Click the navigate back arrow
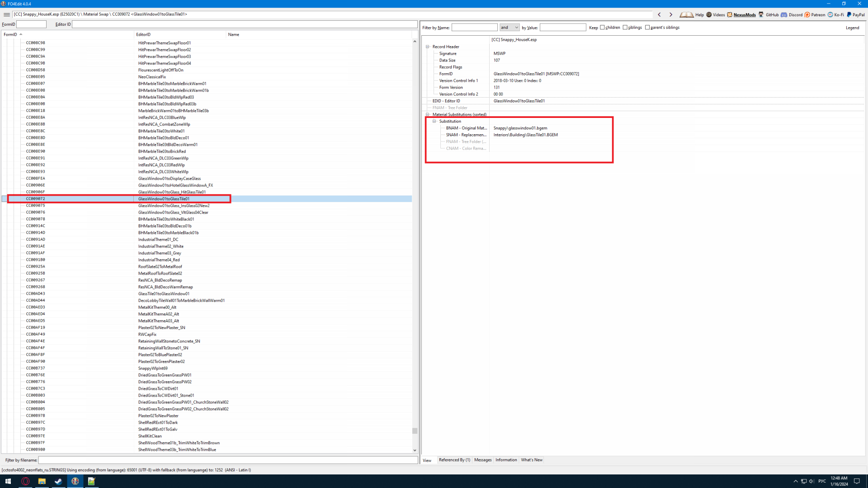 coord(660,14)
